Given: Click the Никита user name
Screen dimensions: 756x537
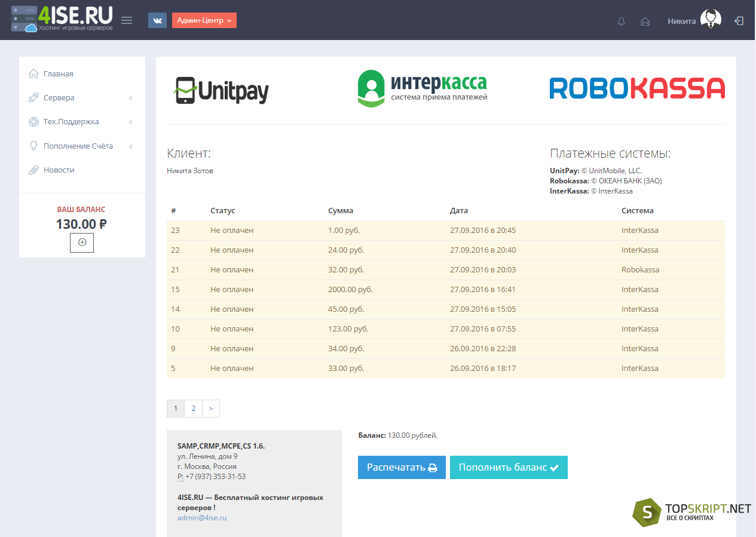Looking at the screenshot, I should (x=682, y=21).
